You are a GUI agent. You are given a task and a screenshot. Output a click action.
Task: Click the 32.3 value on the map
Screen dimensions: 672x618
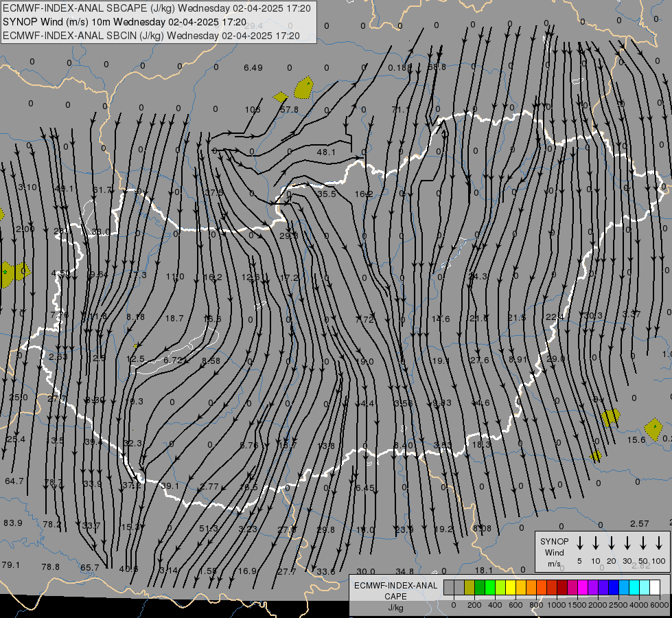click(x=132, y=443)
